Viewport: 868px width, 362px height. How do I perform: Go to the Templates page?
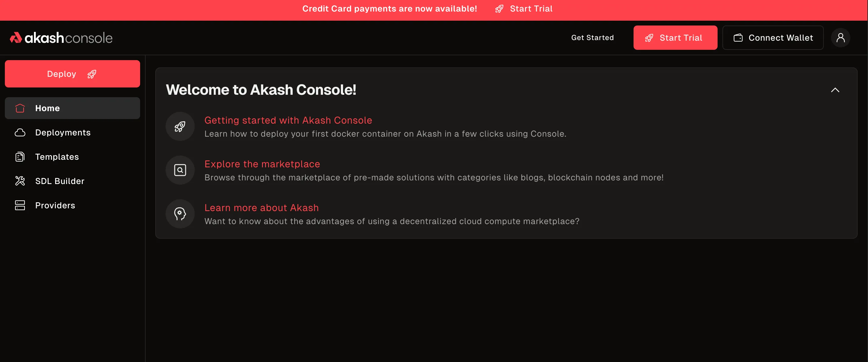pos(57,157)
